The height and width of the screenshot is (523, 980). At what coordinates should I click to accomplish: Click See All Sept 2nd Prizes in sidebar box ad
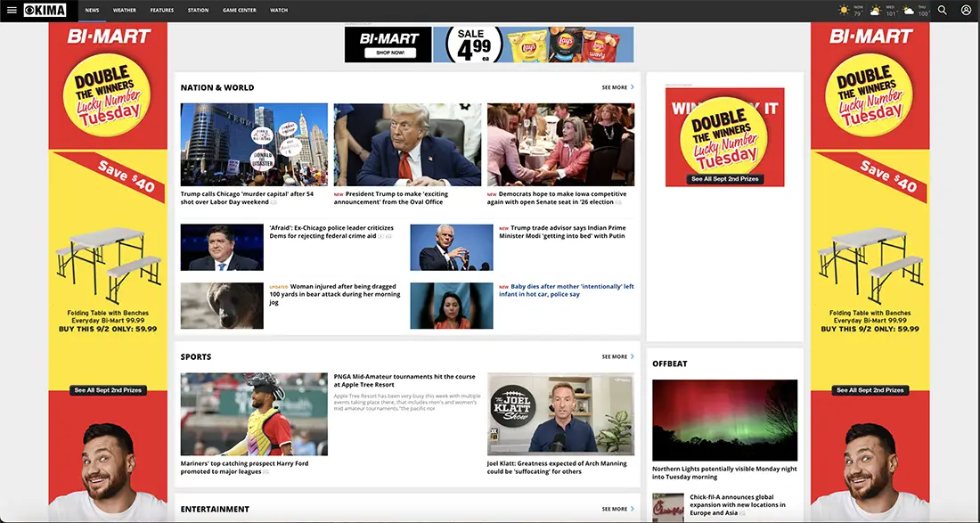pos(724,179)
